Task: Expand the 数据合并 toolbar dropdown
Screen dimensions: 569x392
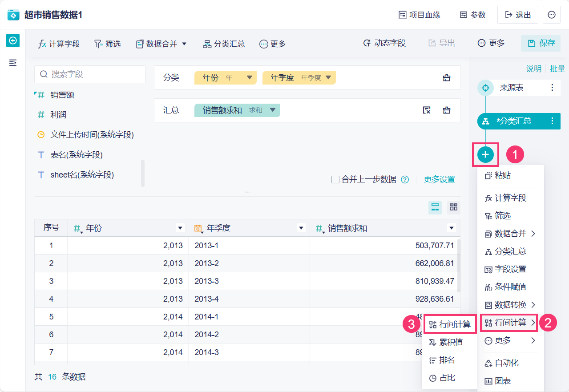Action: coord(184,44)
